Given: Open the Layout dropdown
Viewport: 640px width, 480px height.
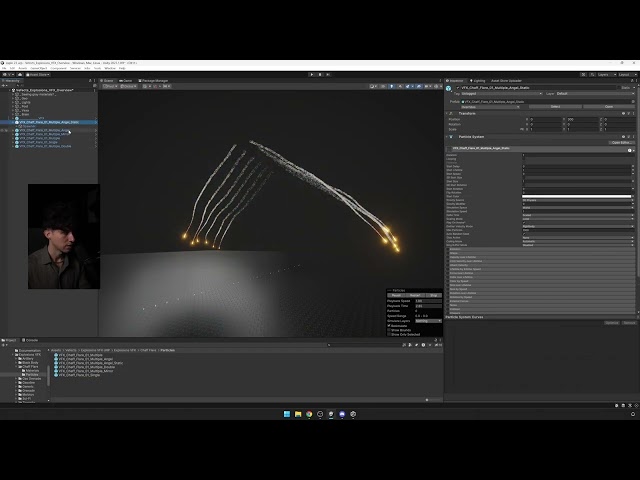Looking at the screenshot, I should (x=627, y=75).
